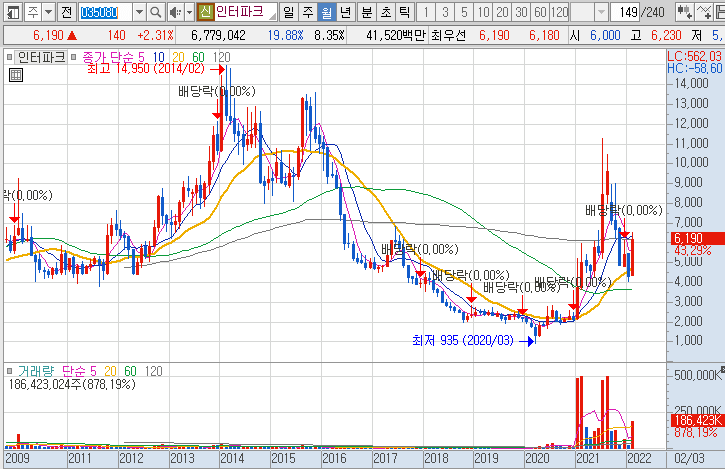Click the 최저 935 (2020/03) low marker
Image resolution: width=725 pixels, height=469 pixels.
pyautogui.click(x=463, y=340)
